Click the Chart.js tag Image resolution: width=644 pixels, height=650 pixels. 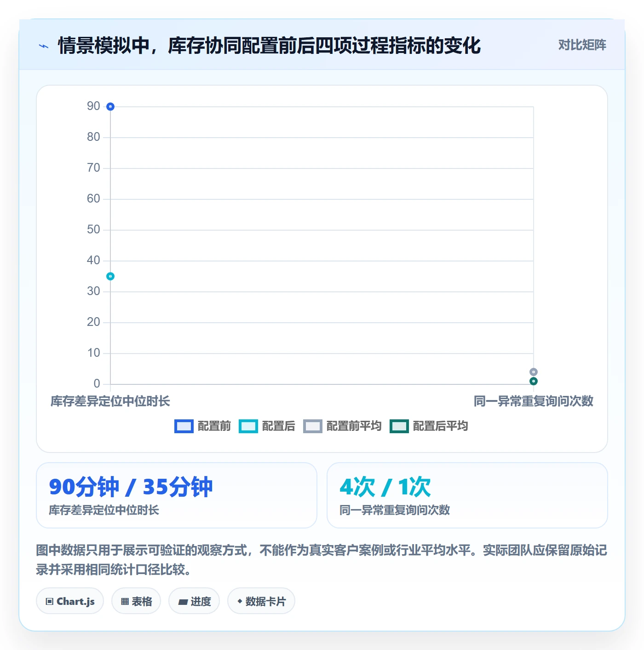(70, 601)
